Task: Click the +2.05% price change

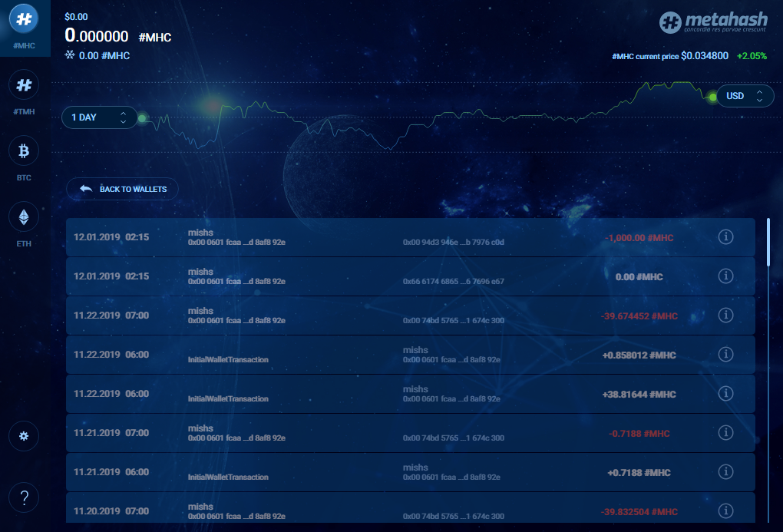Action: pos(752,56)
